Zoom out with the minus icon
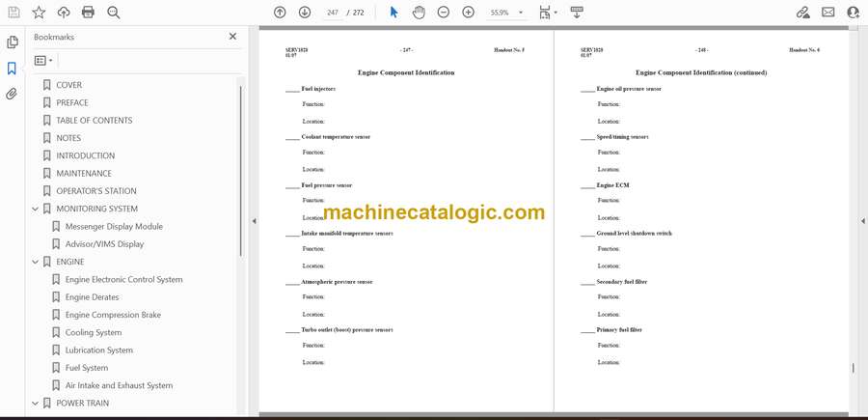 coord(444,13)
